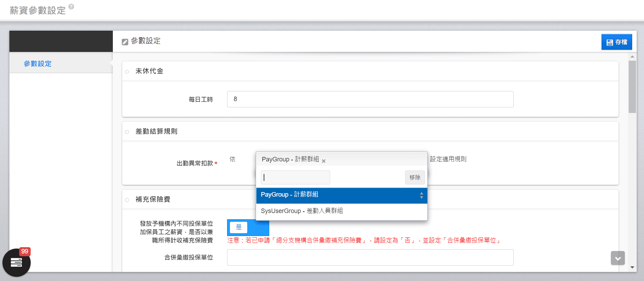The width and height of the screenshot is (644, 281).
Task: Click the 每日工時 input field
Action: click(370, 99)
